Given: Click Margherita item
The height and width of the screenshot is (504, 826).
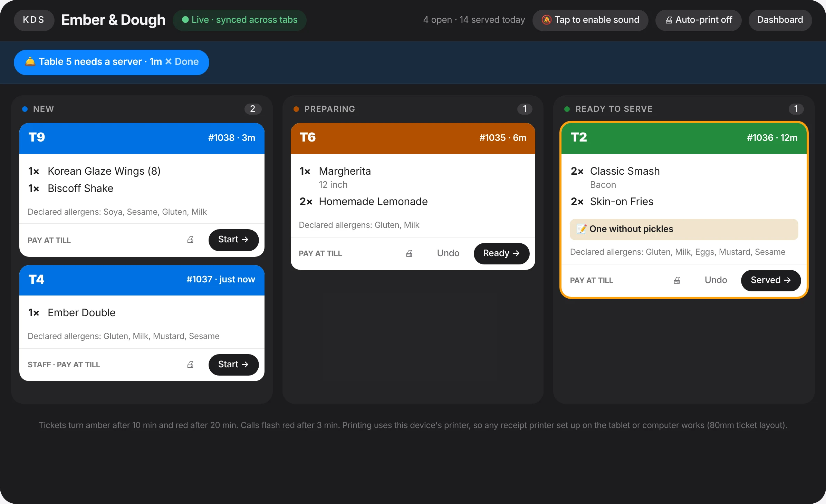Looking at the screenshot, I should pyautogui.click(x=345, y=171).
